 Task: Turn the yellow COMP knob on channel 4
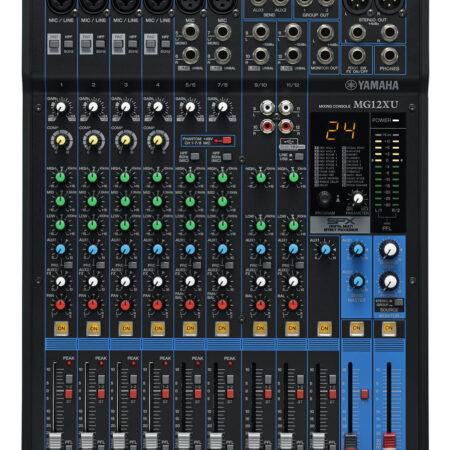coord(158,141)
